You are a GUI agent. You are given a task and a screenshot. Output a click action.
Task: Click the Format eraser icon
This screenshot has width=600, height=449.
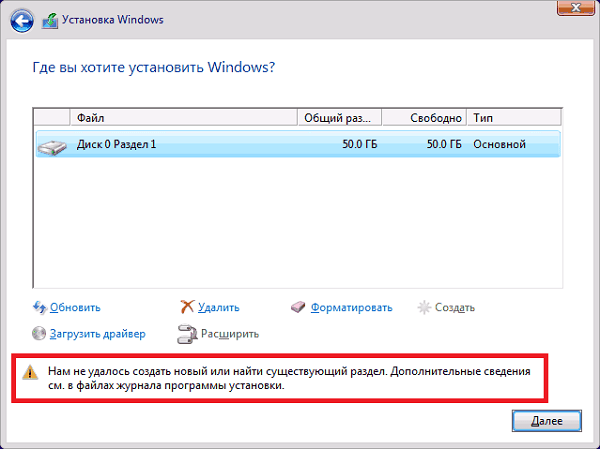point(298,307)
